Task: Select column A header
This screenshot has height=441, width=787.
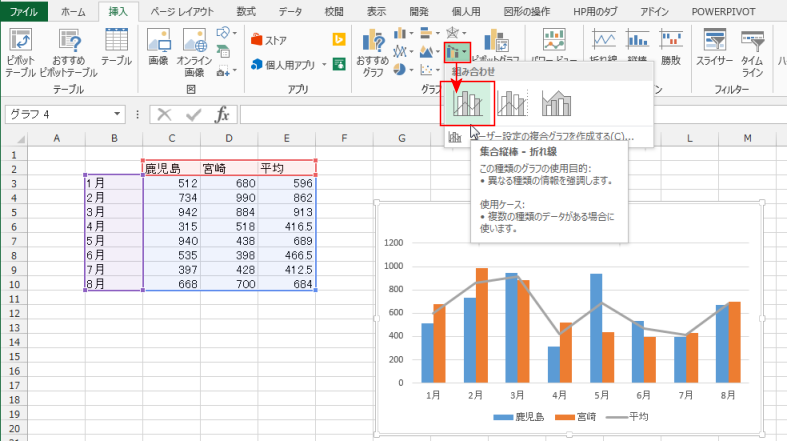Action: point(56,138)
